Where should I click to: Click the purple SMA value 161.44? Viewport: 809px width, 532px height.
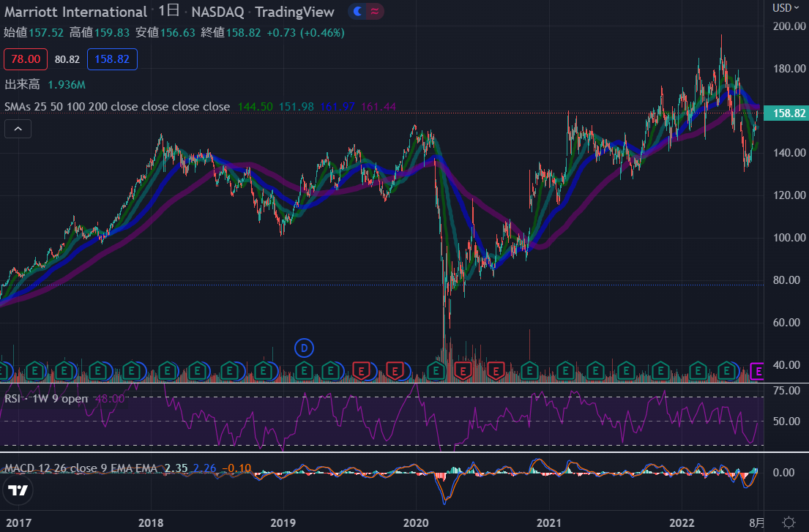[x=379, y=107]
